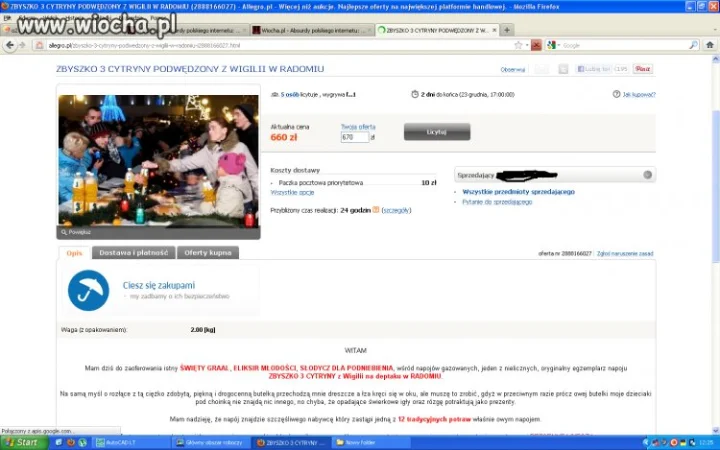The height and width of the screenshot is (450, 720).
Task: Open the Wszystkie opcje delivery link
Action: 292,192
